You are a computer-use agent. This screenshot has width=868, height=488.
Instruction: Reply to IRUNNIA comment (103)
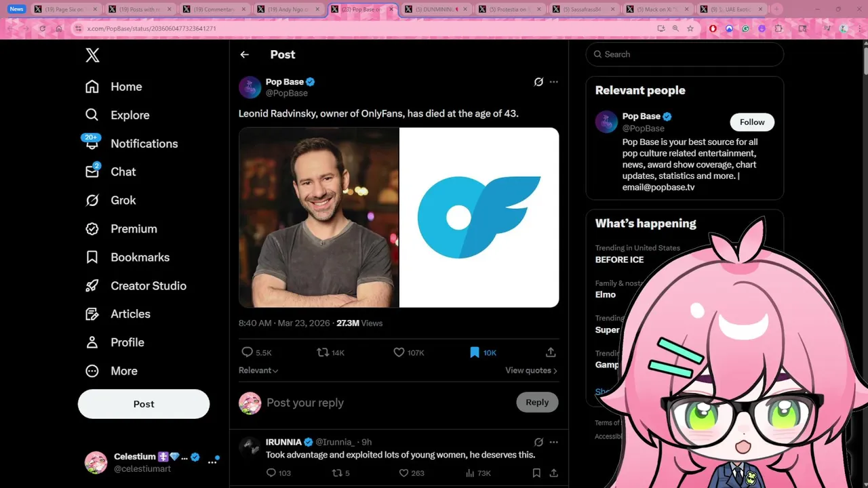278,473
